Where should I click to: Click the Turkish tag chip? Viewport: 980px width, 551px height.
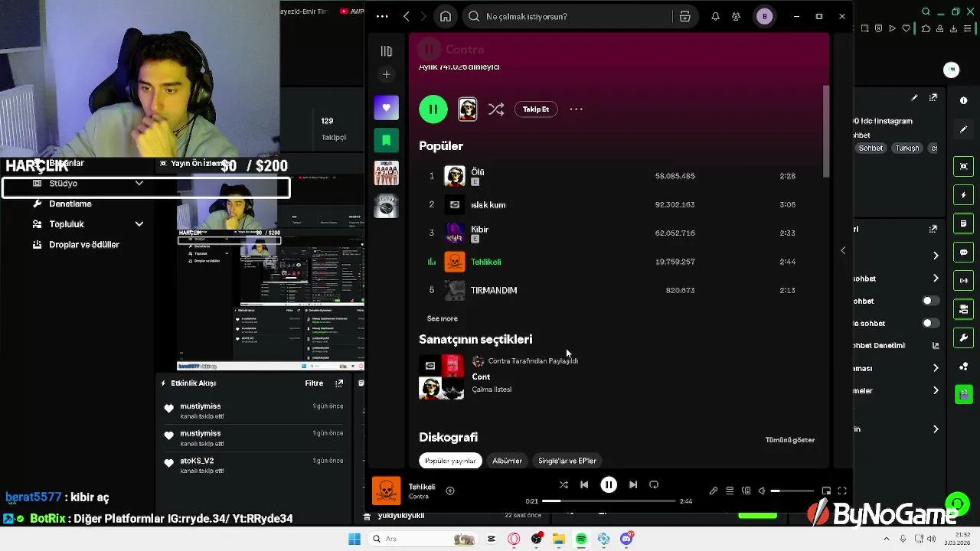pyautogui.click(x=906, y=148)
